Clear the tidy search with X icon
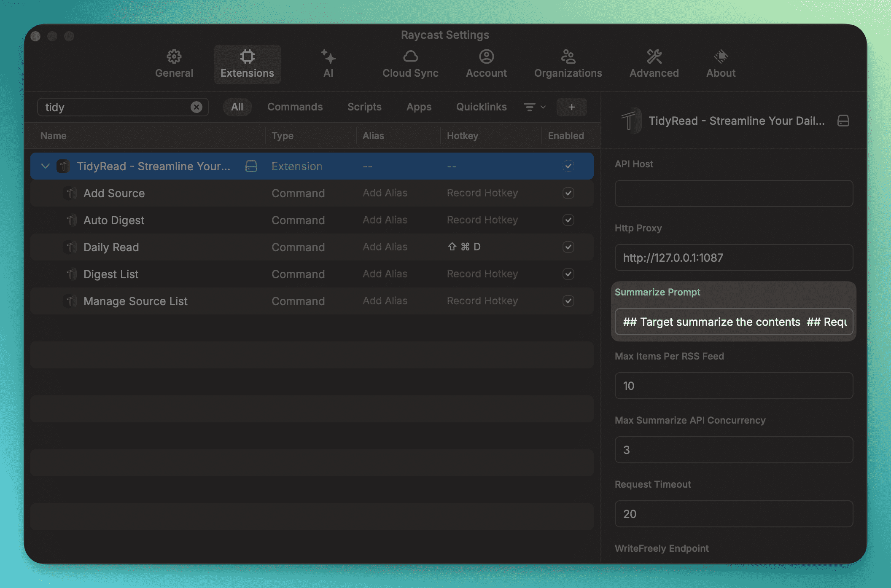This screenshot has width=891, height=588. click(x=196, y=107)
